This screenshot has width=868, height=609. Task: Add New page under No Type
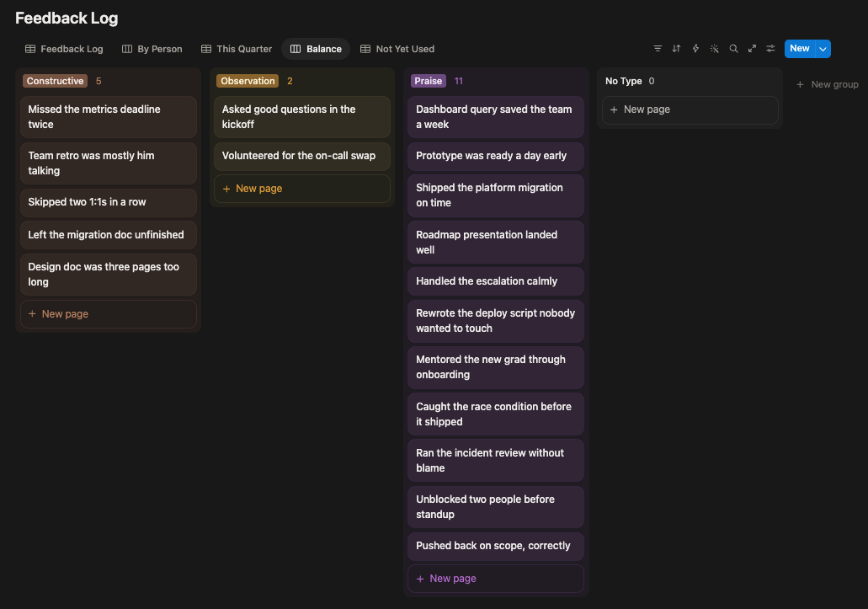coord(690,110)
